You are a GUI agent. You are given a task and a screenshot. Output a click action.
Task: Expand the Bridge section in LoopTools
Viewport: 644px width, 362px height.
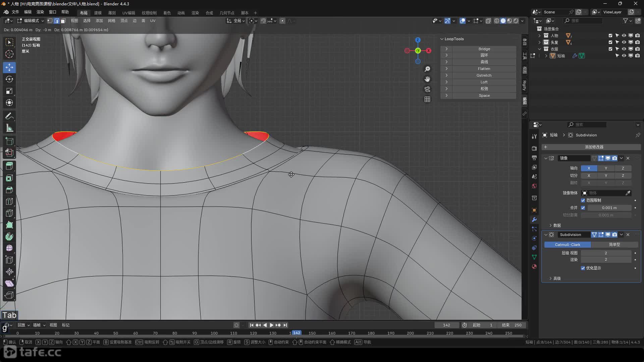tap(446, 49)
